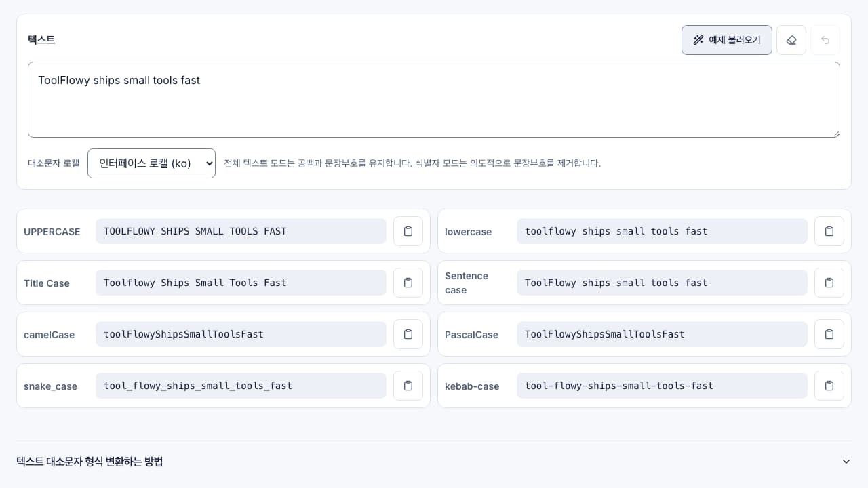Image resolution: width=868 pixels, height=488 pixels.
Task: Click the UPPERCASE row label
Action: [52, 232]
